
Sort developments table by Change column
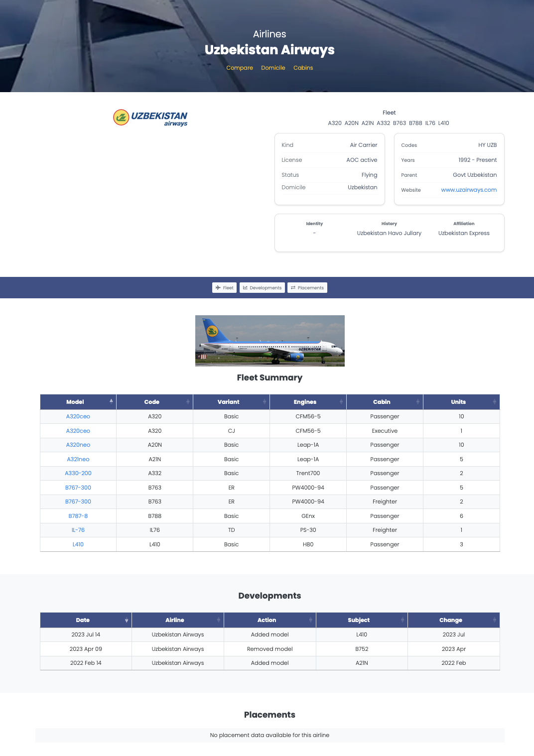pos(454,620)
